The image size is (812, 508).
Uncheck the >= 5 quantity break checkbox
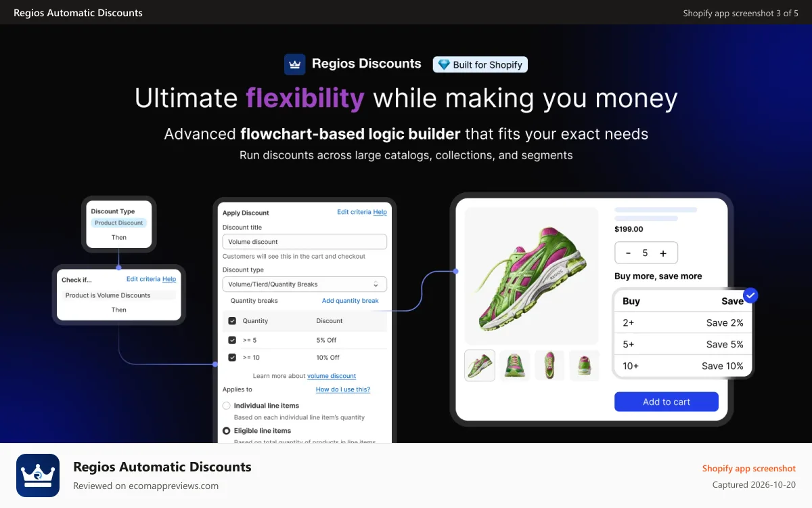pos(232,340)
